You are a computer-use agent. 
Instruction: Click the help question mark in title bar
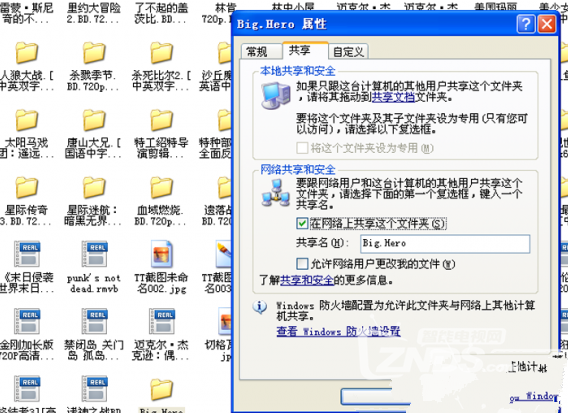526,24
